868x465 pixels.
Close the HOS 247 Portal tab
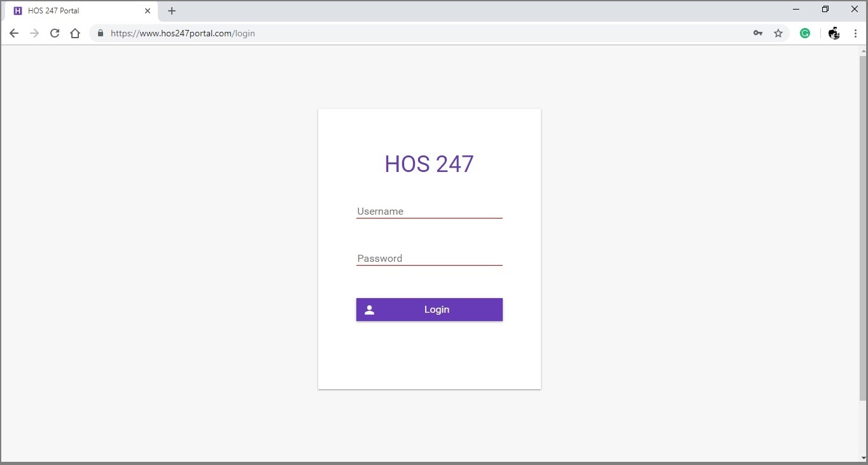(148, 11)
